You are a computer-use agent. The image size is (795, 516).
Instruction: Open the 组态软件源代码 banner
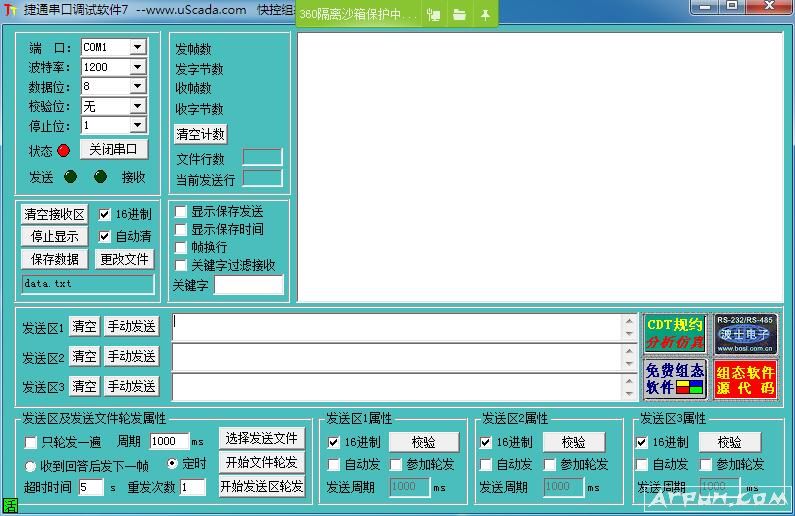(745, 379)
